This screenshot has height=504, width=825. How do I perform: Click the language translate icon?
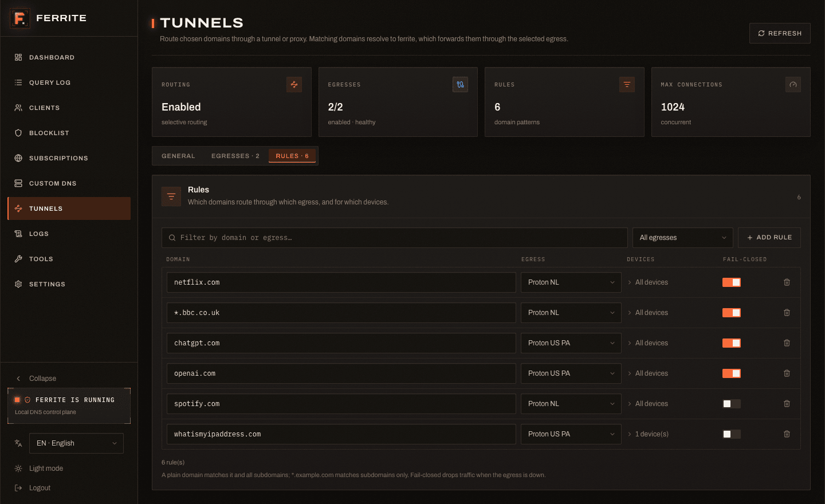[18, 443]
